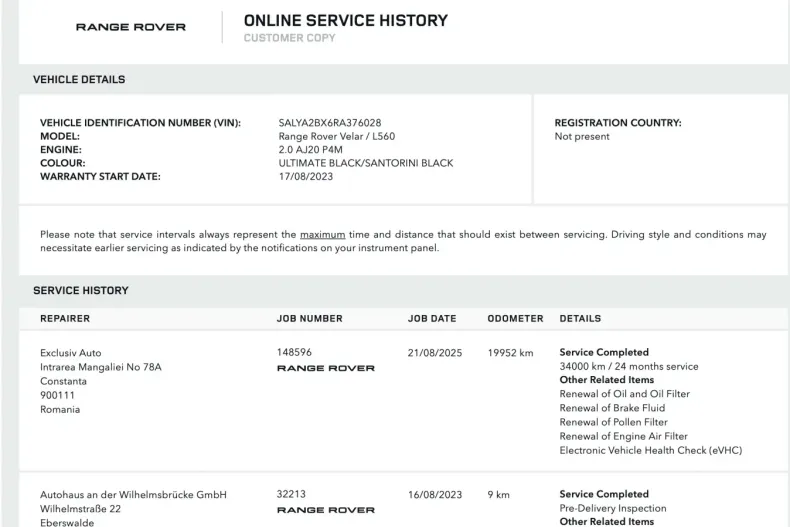Select model value 'Range Rover Velar / L560'
Viewport: 790px width, 527px height.
click(x=337, y=137)
